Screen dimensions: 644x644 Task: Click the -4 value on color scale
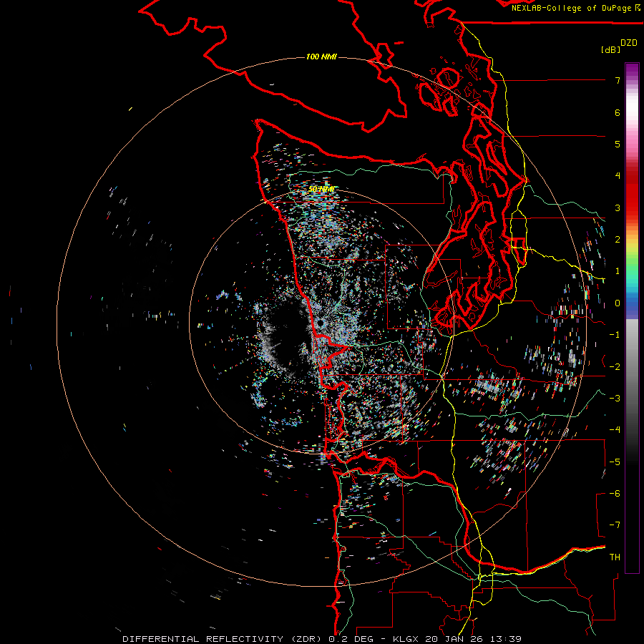coord(615,430)
